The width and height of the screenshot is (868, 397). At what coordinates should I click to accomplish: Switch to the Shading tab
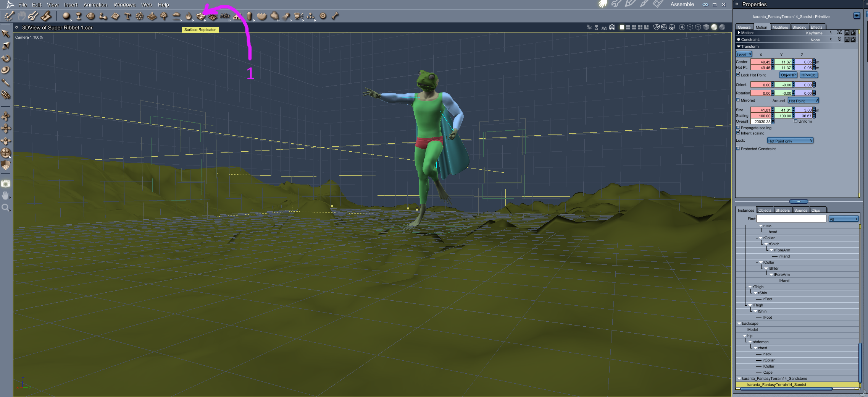(x=799, y=27)
